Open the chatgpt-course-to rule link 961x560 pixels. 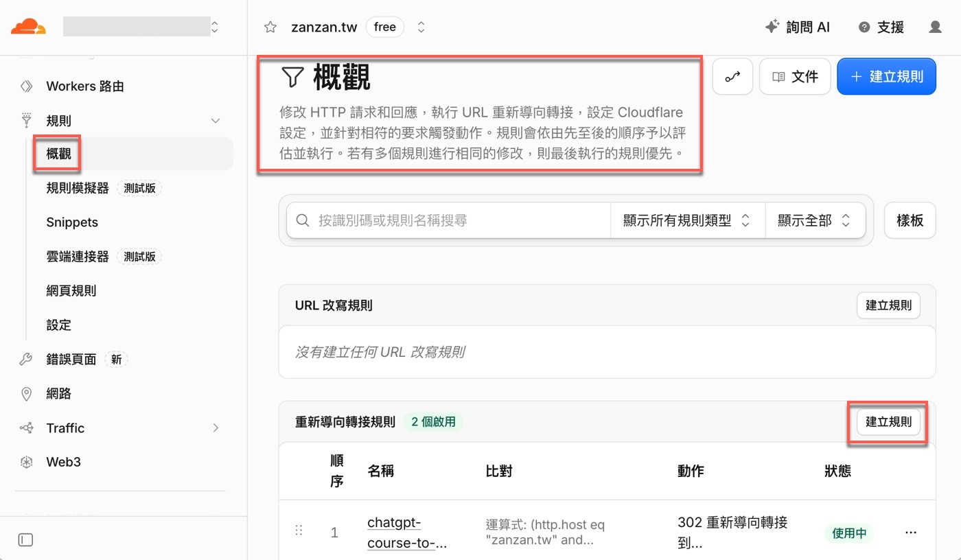coord(408,533)
